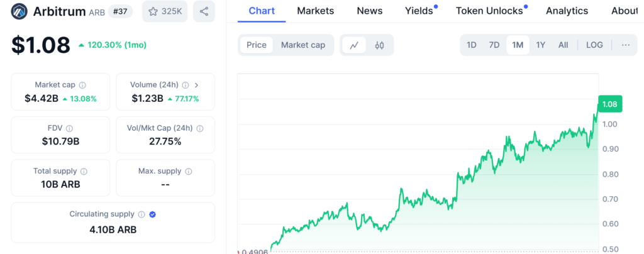This screenshot has height=254, width=644.
Task: Select the 7D time range
Action: pos(494,45)
